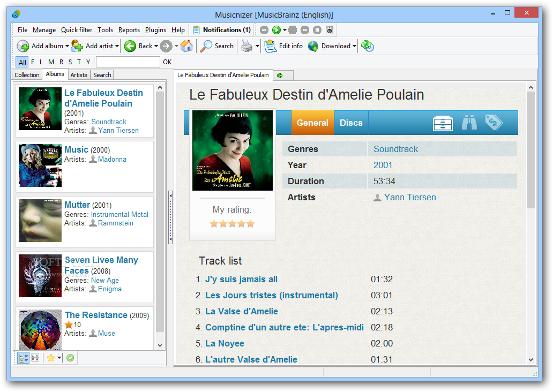Click the star rating filter icon
Screen dimensions: 553x392
[x=51, y=358]
